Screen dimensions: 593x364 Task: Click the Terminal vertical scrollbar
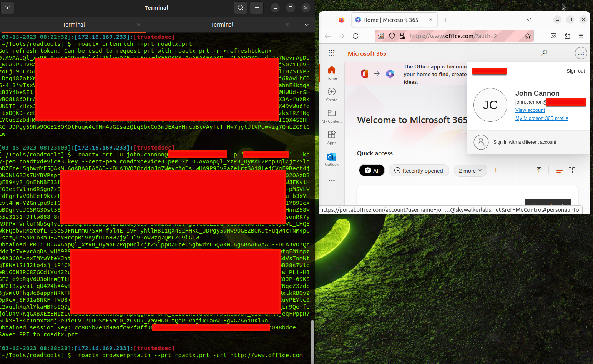pyautogui.click(x=312, y=342)
